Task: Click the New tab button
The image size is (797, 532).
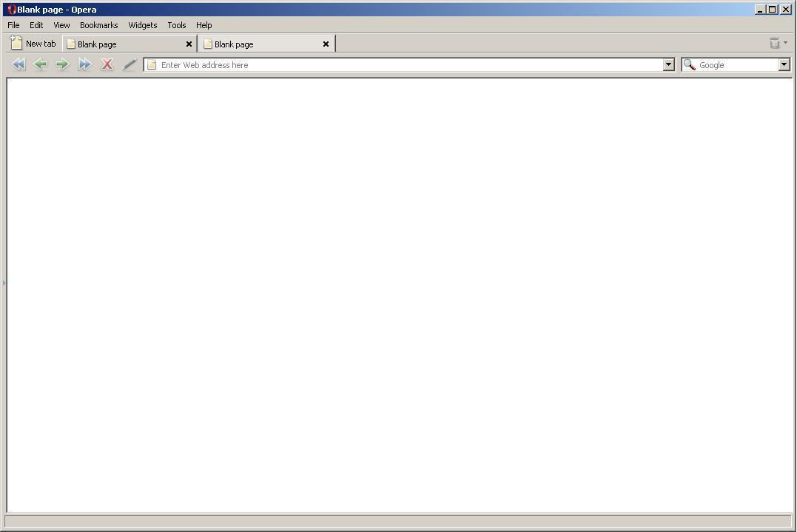Action: click(33, 43)
